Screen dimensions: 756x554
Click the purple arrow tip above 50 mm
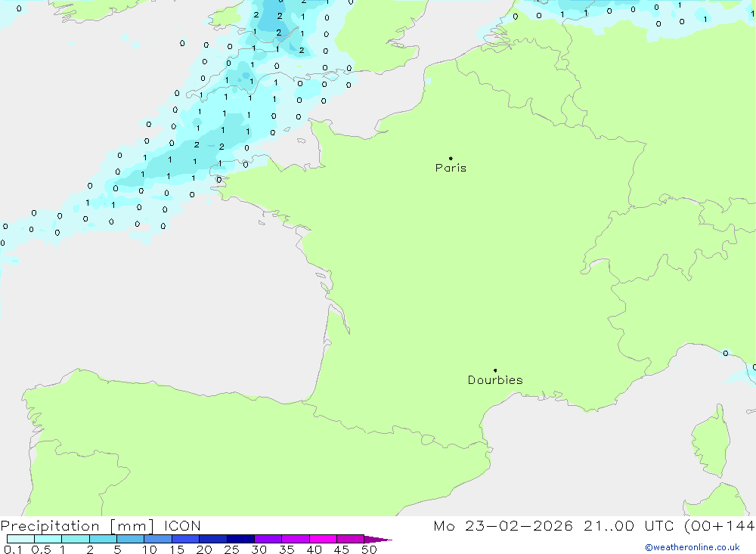[x=378, y=540]
